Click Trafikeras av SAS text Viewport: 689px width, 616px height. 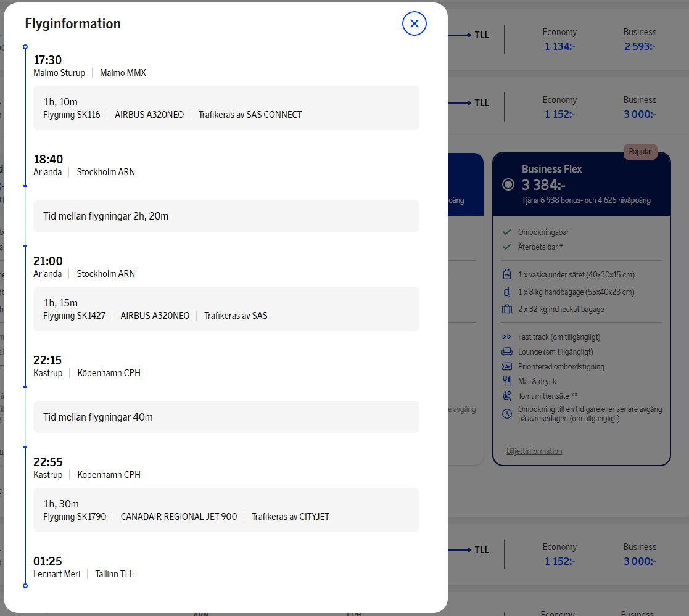pos(236,316)
